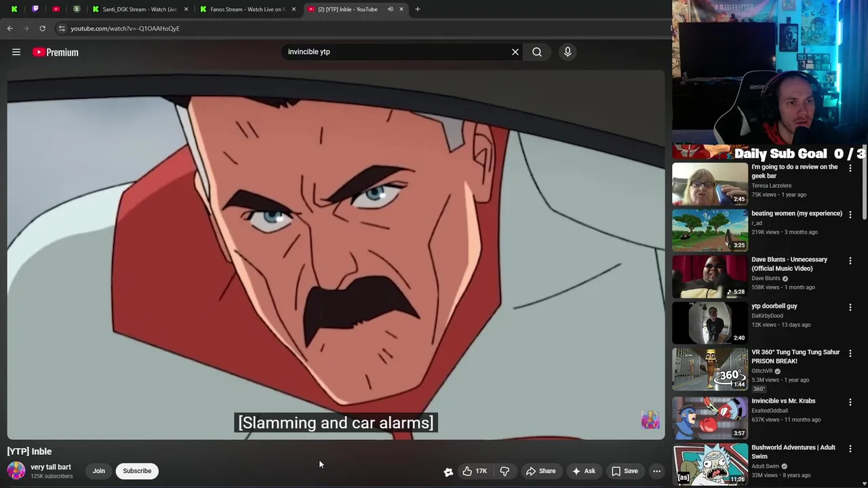
Task: Open a new browser tab
Action: pos(418,9)
